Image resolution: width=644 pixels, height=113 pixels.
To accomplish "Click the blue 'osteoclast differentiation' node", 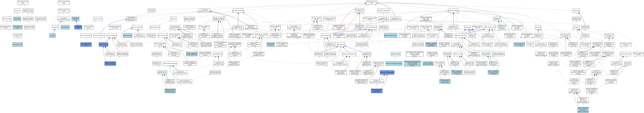I will pos(387,72).
